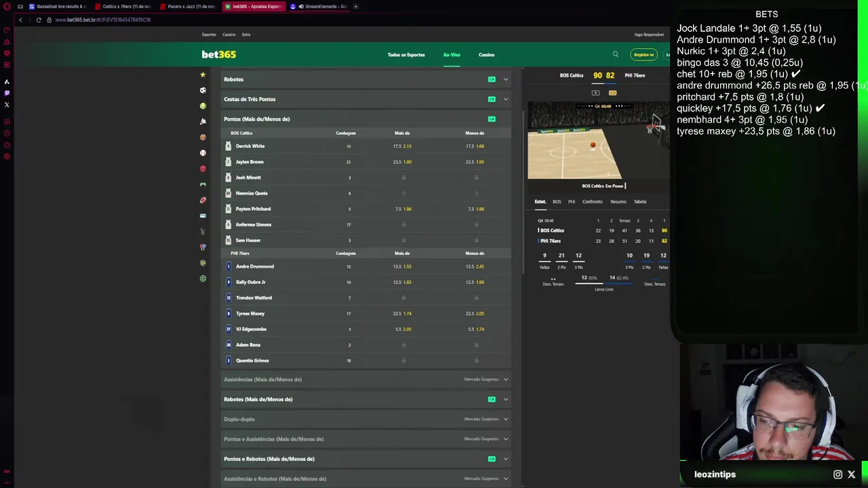This screenshot has width=868, height=488.
Task: Click the site padlock in address bar
Action: click(49, 20)
